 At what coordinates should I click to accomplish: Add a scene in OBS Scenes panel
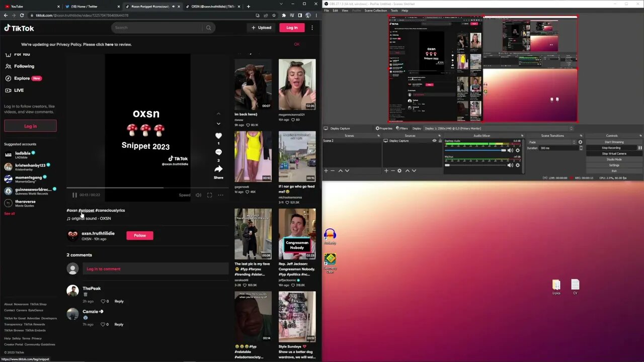click(x=326, y=171)
